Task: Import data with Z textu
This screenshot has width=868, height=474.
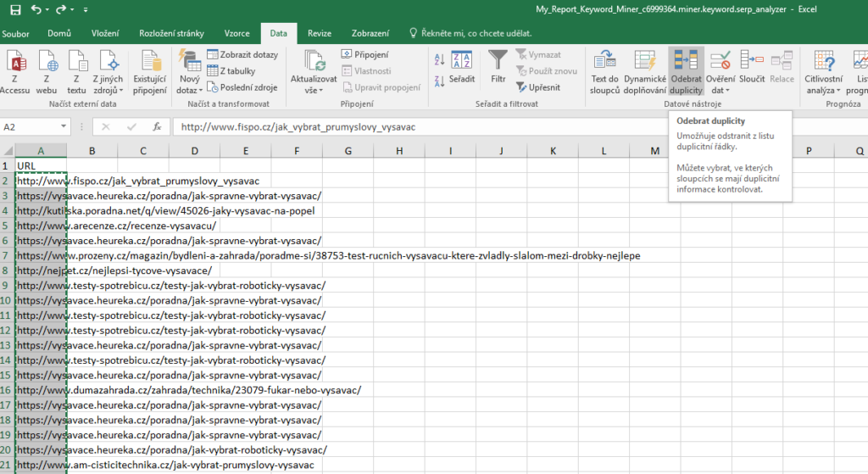Action: (x=76, y=72)
